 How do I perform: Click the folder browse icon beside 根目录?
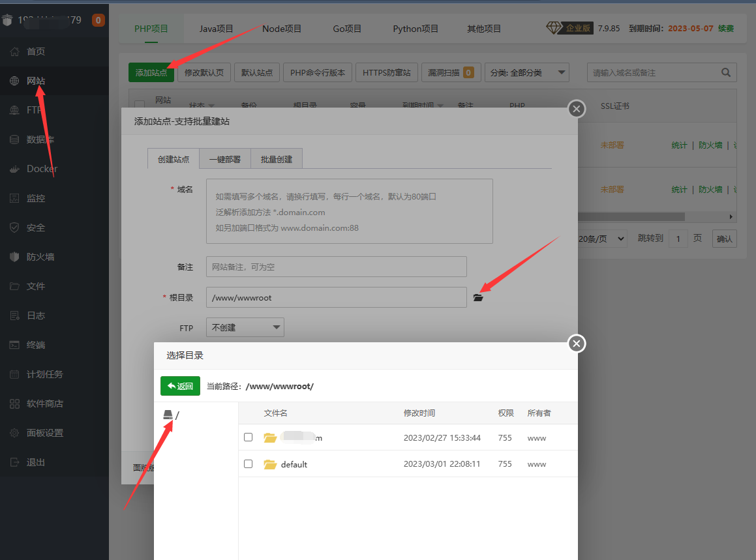coord(478,298)
